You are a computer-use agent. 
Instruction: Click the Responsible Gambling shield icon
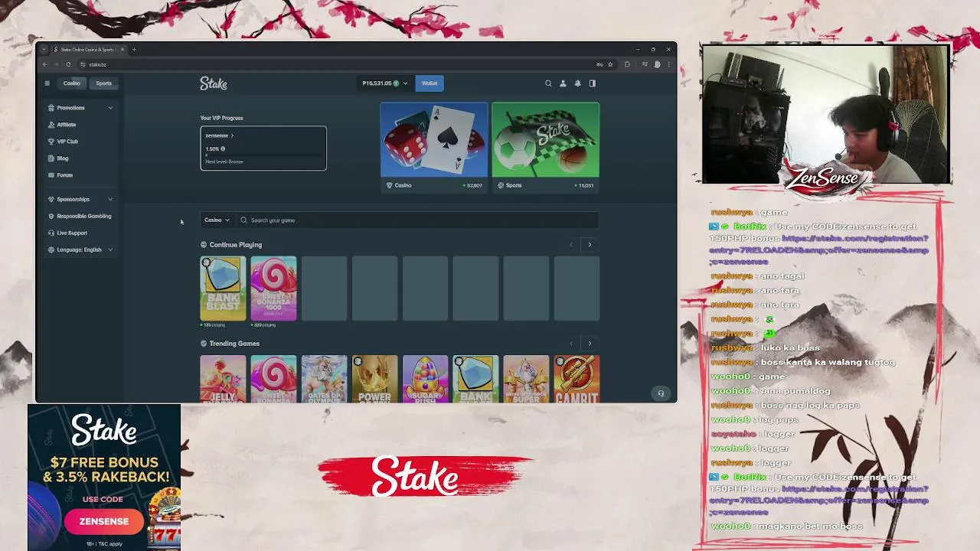point(51,216)
